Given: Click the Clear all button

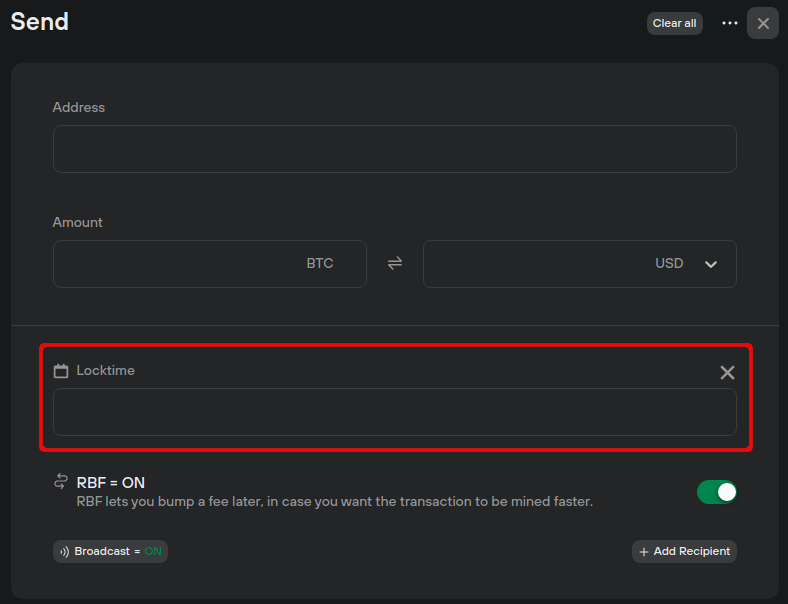Looking at the screenshot, I should point(674,23).
